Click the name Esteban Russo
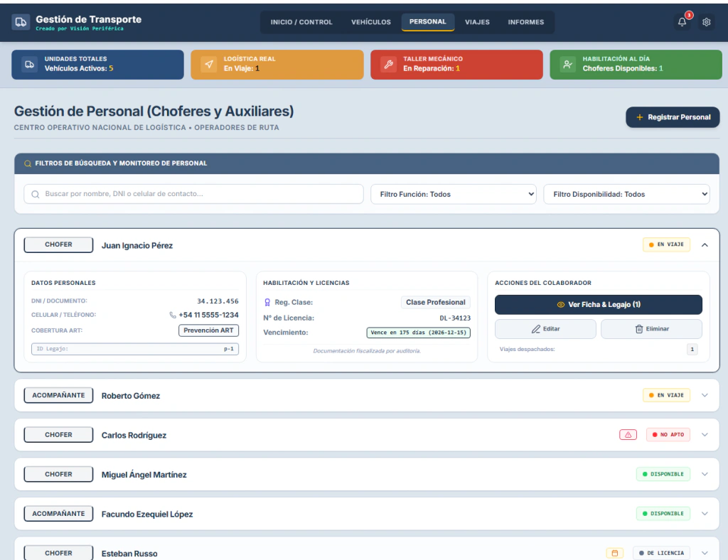Image resolution: width=728 pixels, height=560 pixels. (x=129, y=554)
